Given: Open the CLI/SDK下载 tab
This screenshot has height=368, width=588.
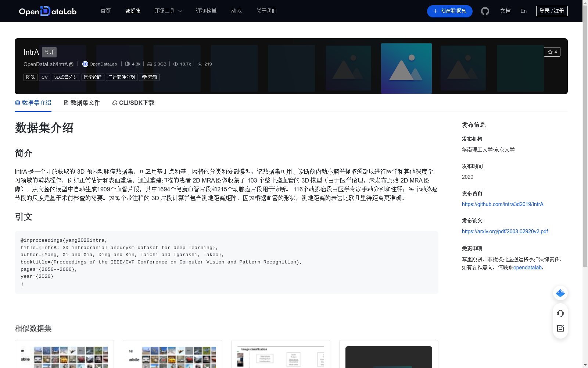Looking at the screenshot, I should tap(133, 103).
